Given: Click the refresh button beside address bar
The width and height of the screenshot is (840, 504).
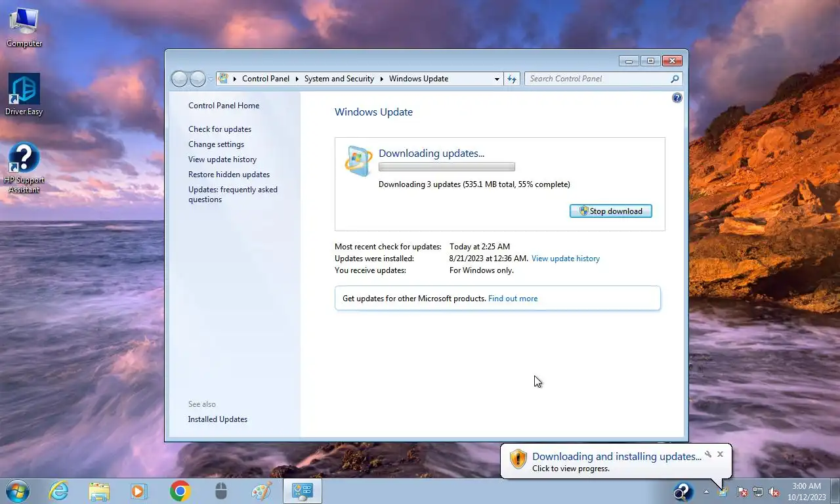Looking at the screenshot, I should [x=513, y=79].
